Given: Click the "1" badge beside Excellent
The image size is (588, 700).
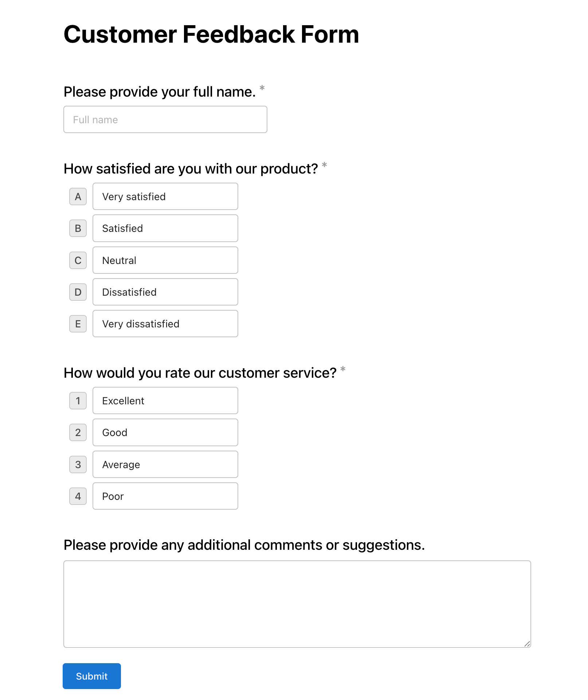Looking at the screenshot, I should point(78,401).
